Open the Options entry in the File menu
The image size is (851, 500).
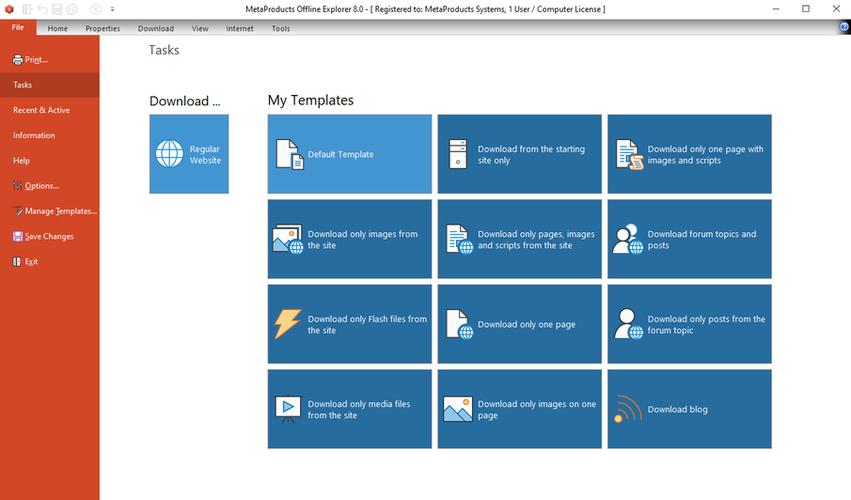click(x=41, y=186)
